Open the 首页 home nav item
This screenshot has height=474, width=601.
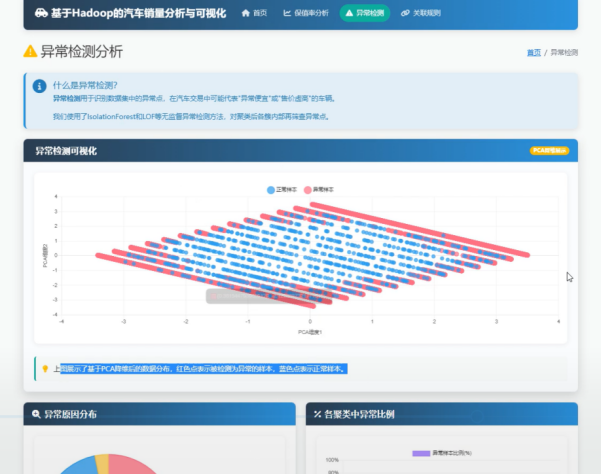point(254,13)
